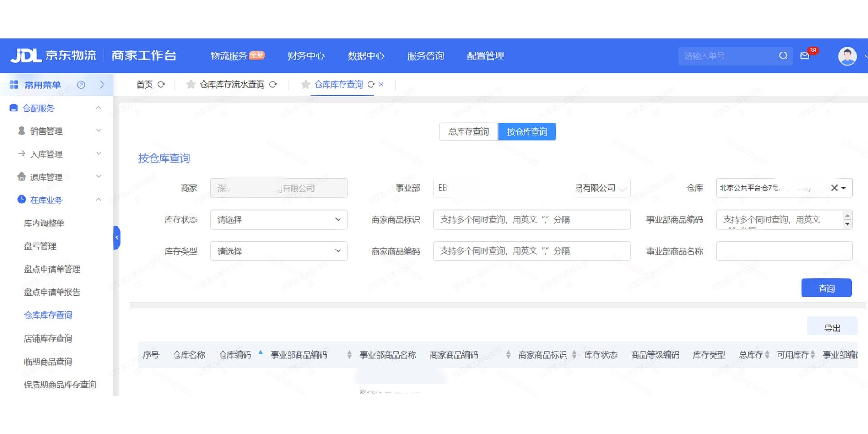Open 财务中心 in the top navigation

click(x=306, y=56)
